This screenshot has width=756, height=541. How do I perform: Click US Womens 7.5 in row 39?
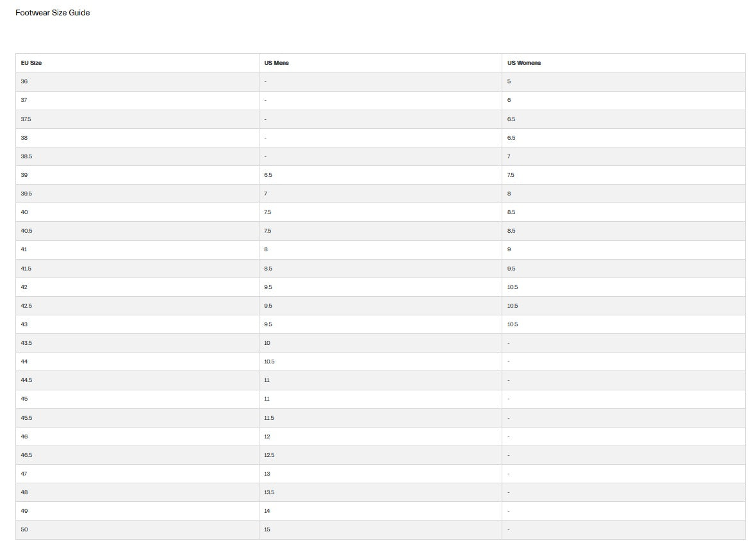(623, 175)
